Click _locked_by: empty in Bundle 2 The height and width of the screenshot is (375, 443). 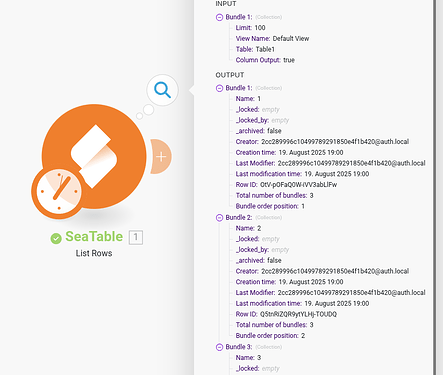[262, 250]
